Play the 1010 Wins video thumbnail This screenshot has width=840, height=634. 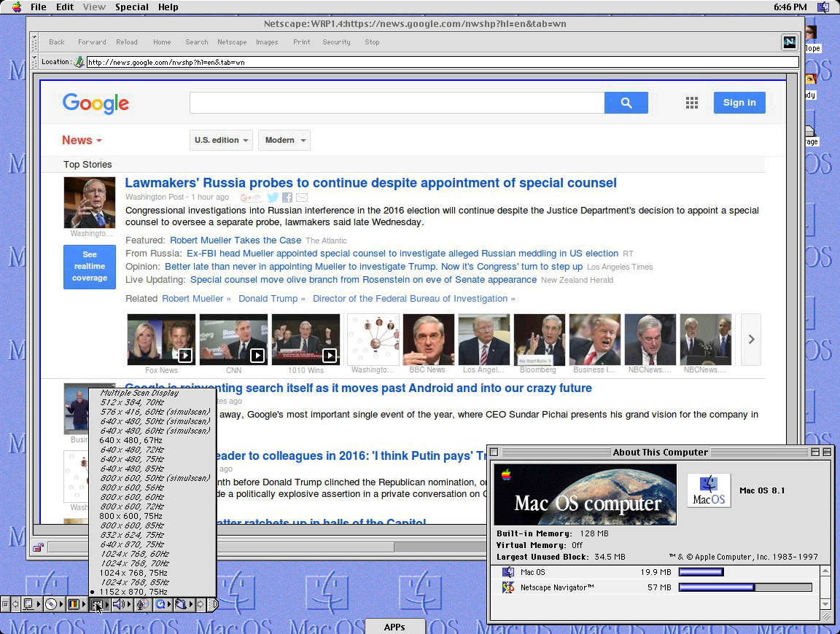point(306,340)
